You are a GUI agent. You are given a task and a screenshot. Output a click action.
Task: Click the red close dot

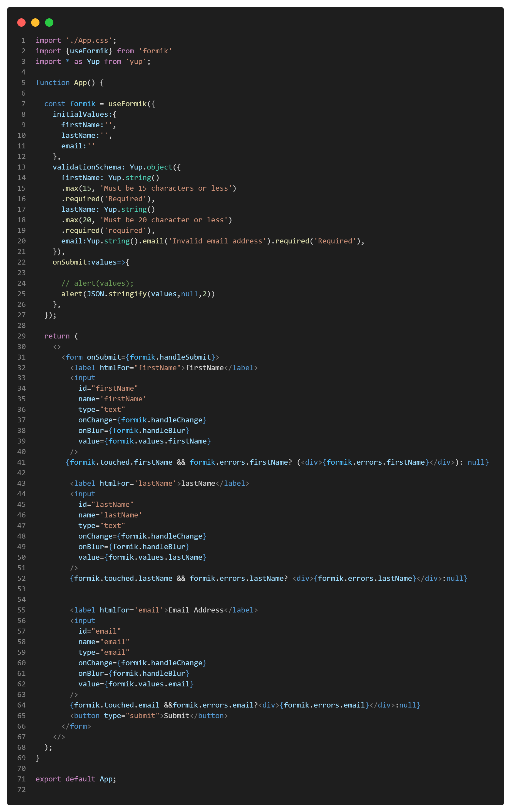click(21, 23)
